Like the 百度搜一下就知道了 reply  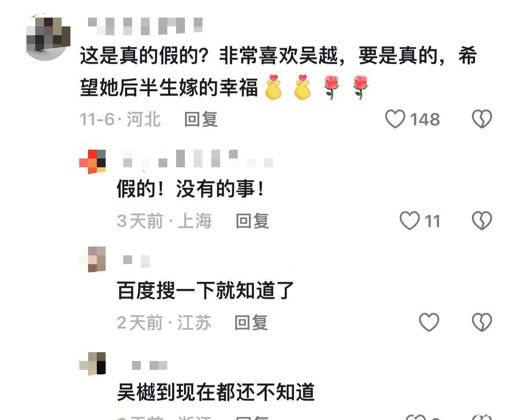tap(429, 322)
